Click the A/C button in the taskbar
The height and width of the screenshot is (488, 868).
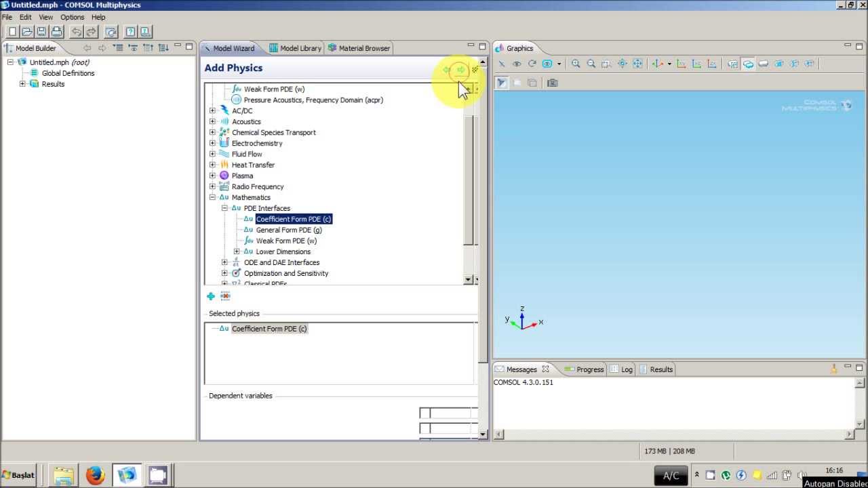coord(671,475)
